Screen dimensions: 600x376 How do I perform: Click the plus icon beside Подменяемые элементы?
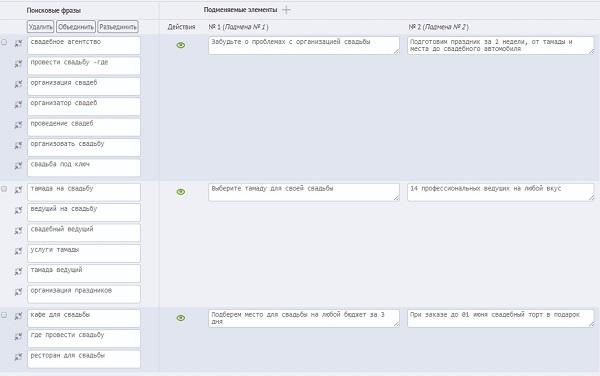click(x=286, y=10)
